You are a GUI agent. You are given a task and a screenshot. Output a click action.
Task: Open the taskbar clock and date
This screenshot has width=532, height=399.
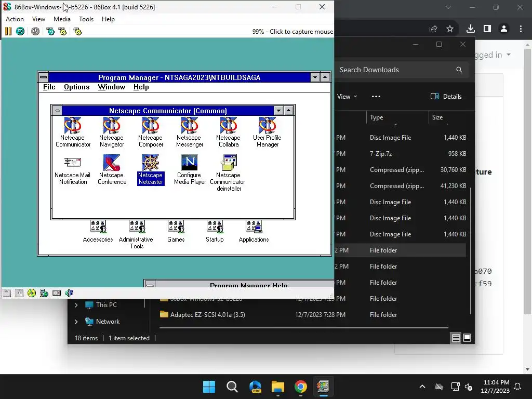click(495, 387)
